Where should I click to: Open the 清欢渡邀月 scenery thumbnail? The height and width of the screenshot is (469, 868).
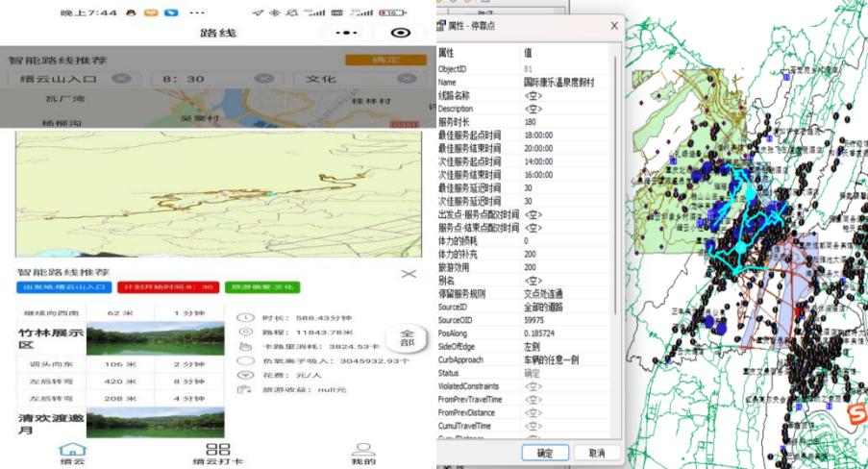pyautogui.click(x=155, y=422)
